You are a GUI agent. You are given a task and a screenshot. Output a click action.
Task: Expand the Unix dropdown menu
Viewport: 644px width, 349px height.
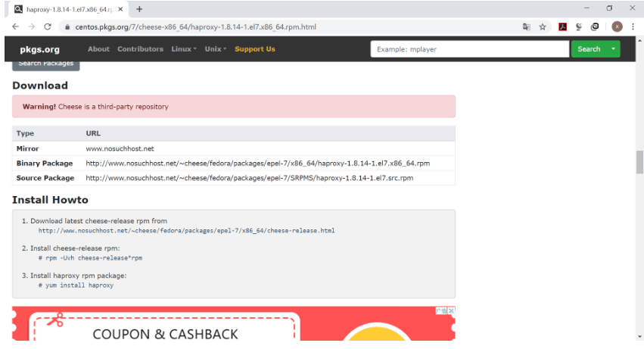[x=215, y=49]
